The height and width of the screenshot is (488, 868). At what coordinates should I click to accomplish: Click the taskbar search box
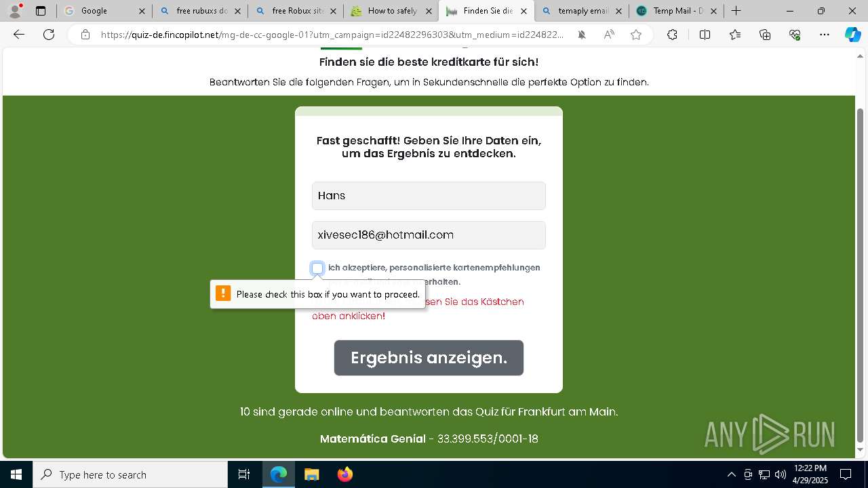coord(130,474)
